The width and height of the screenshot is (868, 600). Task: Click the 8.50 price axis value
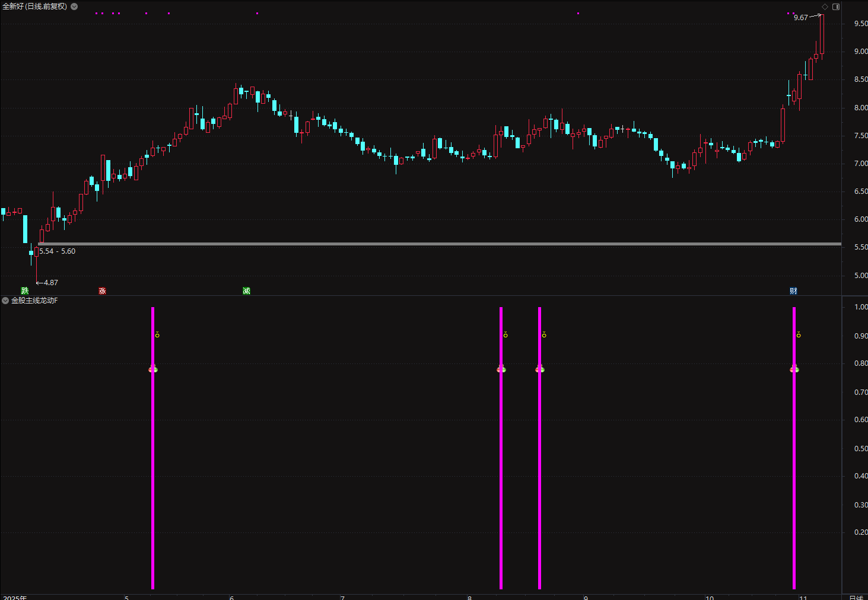tap(861, 79)
